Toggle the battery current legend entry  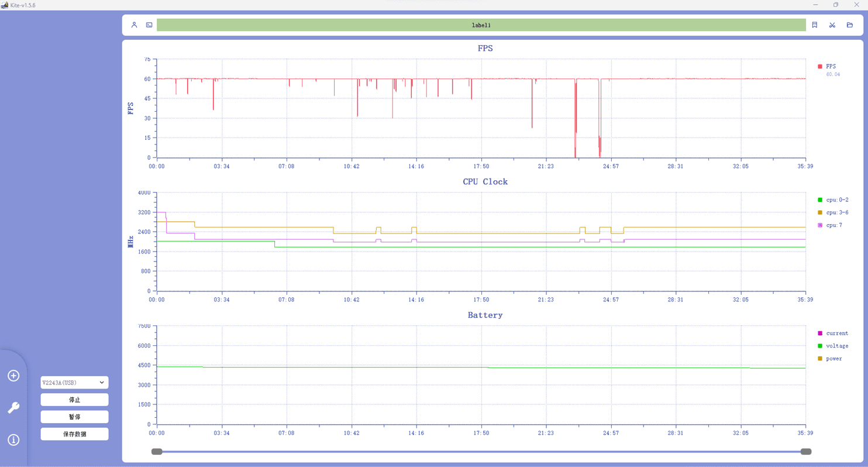833,334
